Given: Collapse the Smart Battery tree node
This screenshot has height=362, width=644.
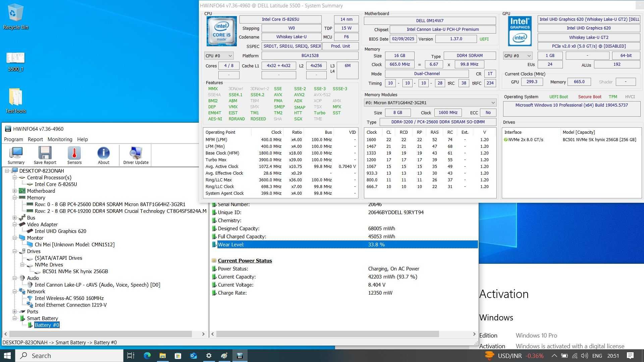Looking at the screenshot, I should pos(15,318).
